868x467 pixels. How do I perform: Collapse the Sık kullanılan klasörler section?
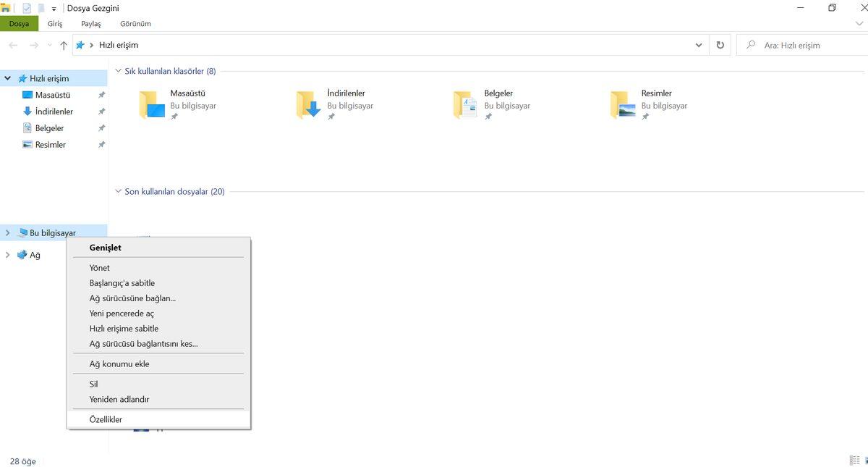click(119, 71)
